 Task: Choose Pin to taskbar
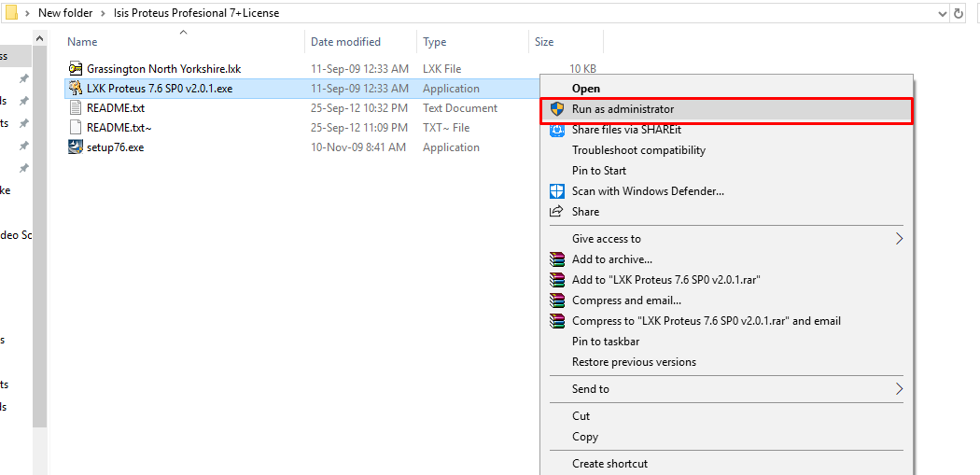click(606, 342)
